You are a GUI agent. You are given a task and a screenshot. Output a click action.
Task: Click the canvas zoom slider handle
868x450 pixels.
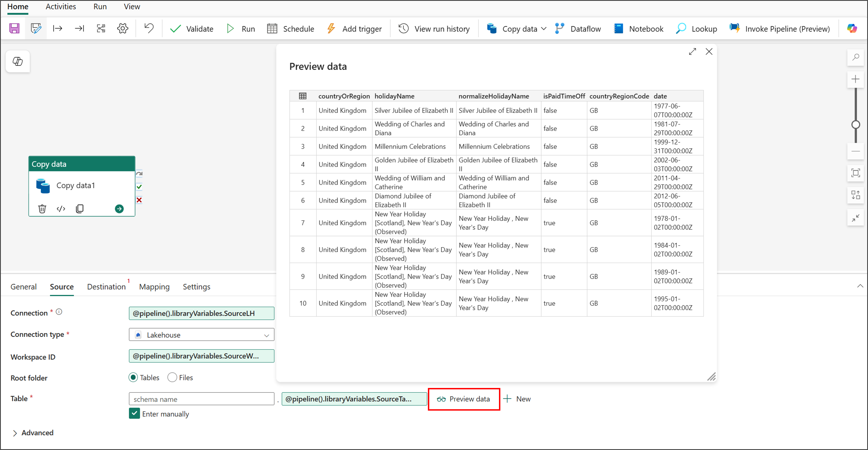pyautogui.click(x=856, y=125)
